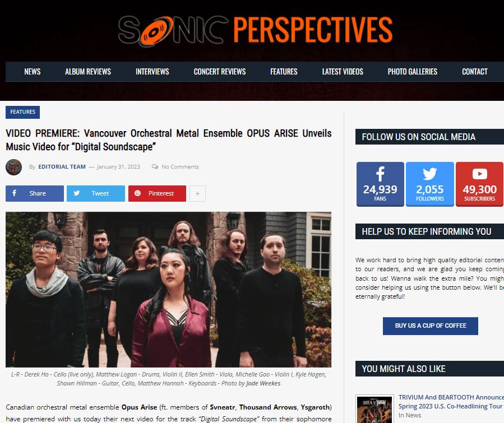Open the Facebook fans counter tile
This screenshot has width=504, height=423.
point(380,184)
